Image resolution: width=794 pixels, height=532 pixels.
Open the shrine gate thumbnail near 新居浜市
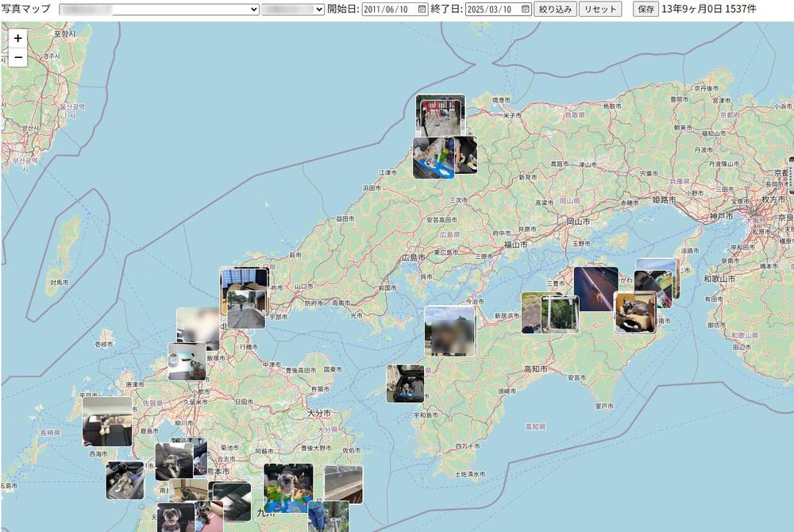(x=560, y=314)
